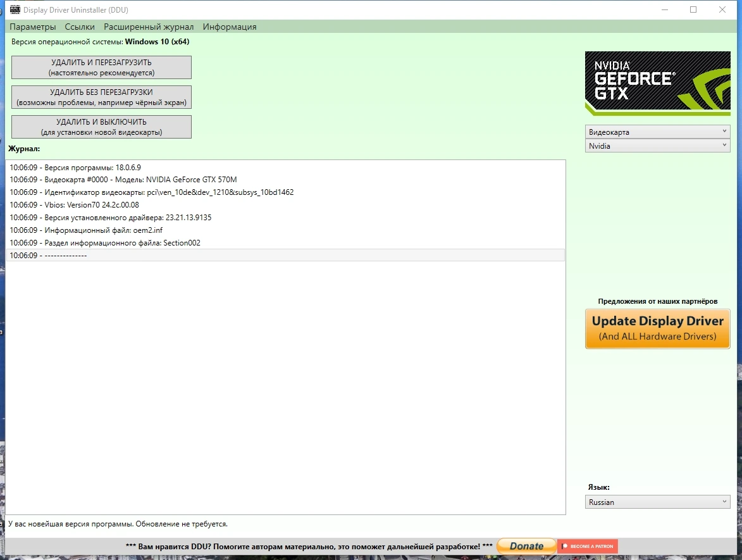Viewport: 742px width, 560px height.
Task: Open the Параметры menu
Action: tap(33, 27)
